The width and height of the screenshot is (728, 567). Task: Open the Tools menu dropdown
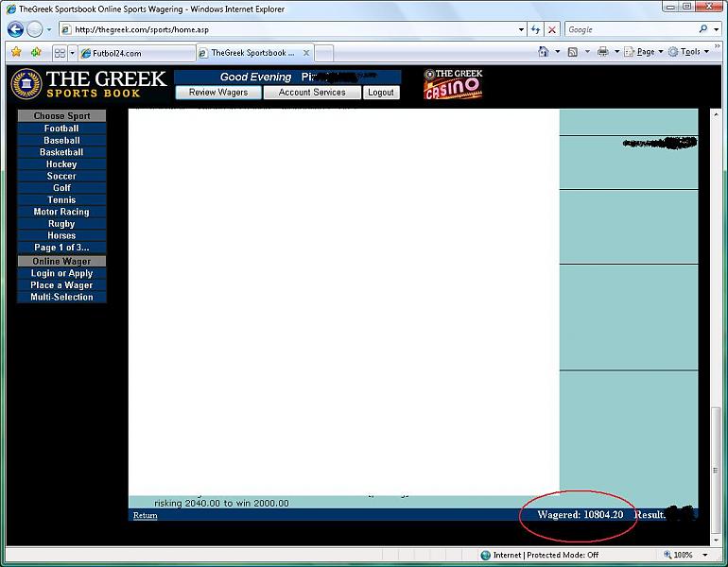pyautogui.click(x=690, y=52)
